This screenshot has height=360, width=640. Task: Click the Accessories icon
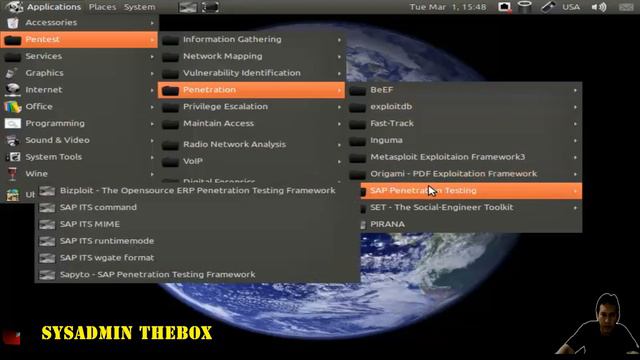pyautogui.click(x=13, y=23)
